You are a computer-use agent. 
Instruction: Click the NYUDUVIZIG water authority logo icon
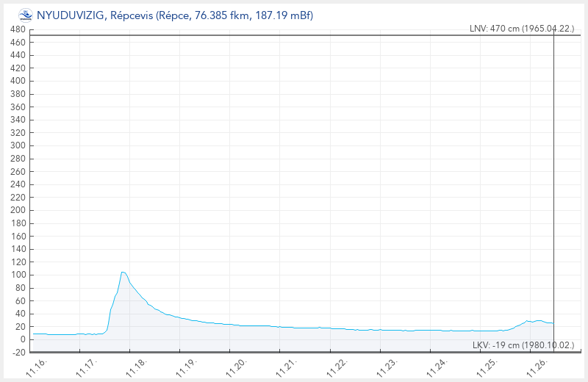click(x=26, y=15)
